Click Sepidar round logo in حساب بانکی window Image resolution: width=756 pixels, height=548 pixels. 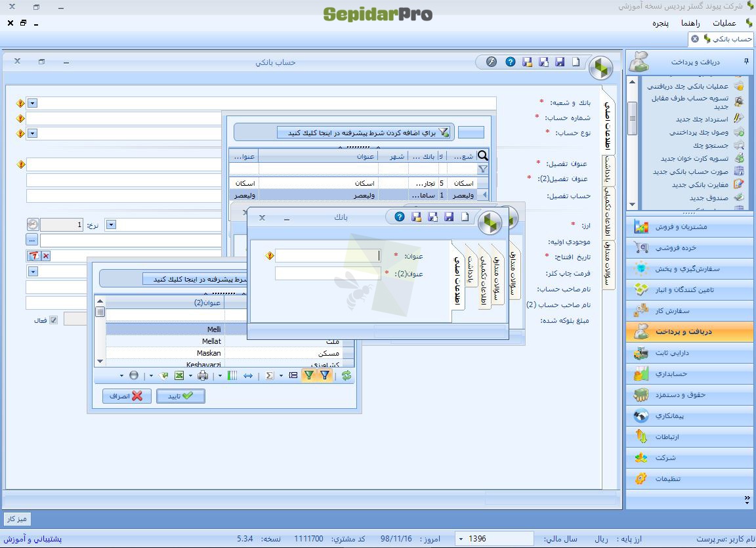[x=600, y=68]
